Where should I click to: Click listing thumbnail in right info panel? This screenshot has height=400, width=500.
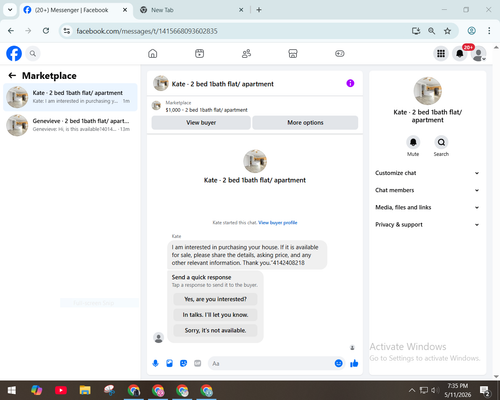pyautogui.click(x=427, y=91)
